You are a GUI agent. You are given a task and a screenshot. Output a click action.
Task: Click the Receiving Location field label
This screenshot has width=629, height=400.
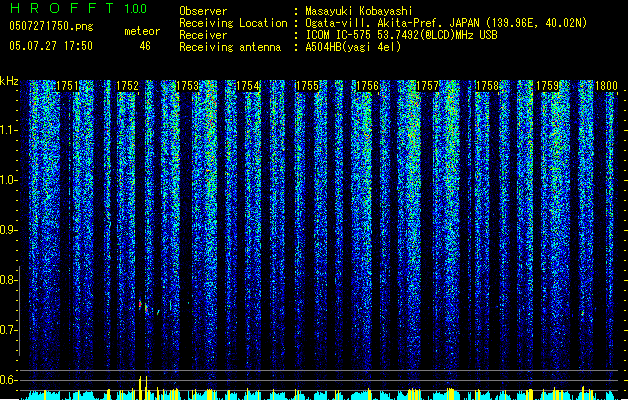click(x=233, y=23)
